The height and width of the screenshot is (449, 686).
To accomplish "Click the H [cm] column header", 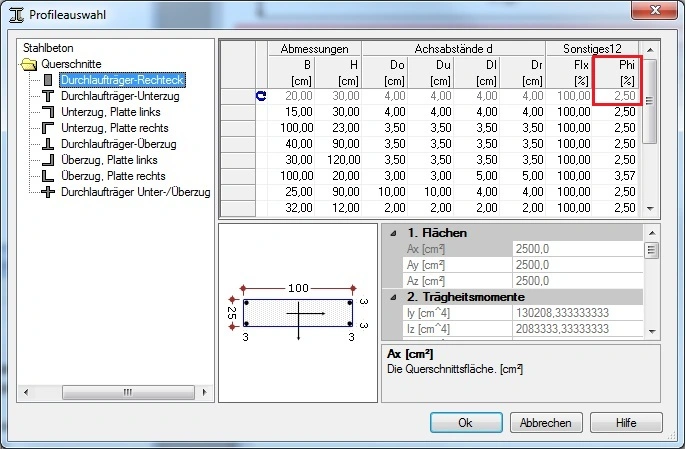I will coord(338,73).
